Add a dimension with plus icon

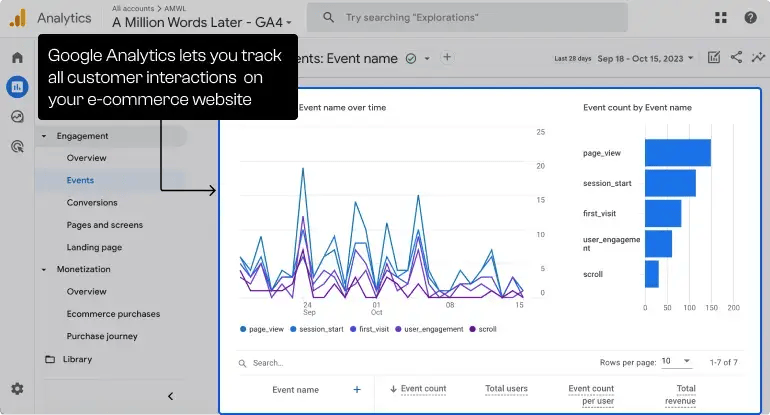coord(357,389)
